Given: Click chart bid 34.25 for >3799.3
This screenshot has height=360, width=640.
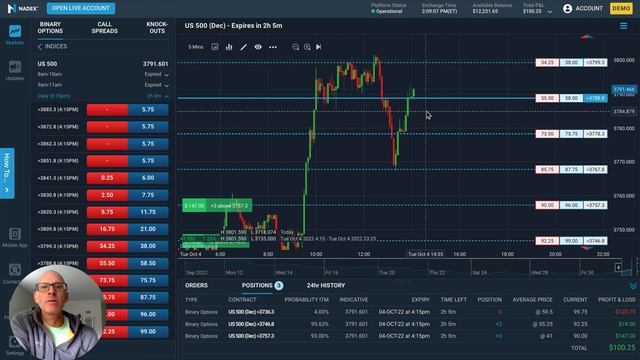Looking at the screenshot, I should pos(547,62).
